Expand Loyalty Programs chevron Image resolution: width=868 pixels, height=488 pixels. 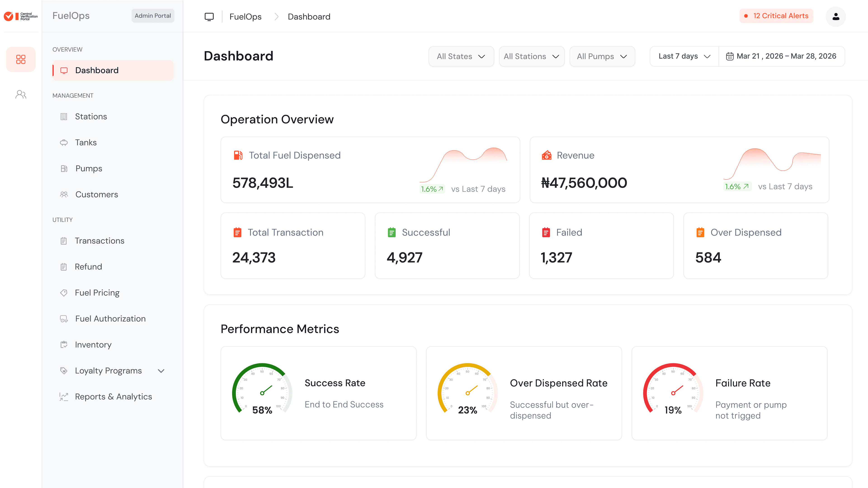(x=161, y=371)
